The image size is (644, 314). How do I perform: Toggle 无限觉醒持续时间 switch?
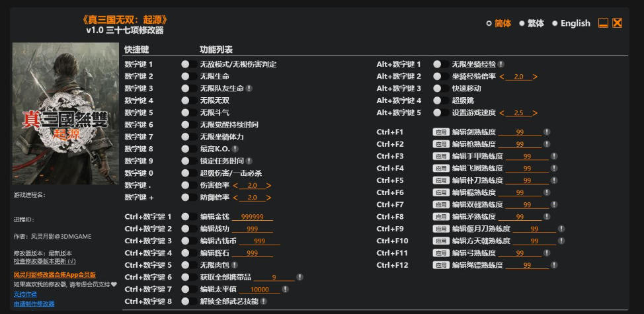[189, 124]
